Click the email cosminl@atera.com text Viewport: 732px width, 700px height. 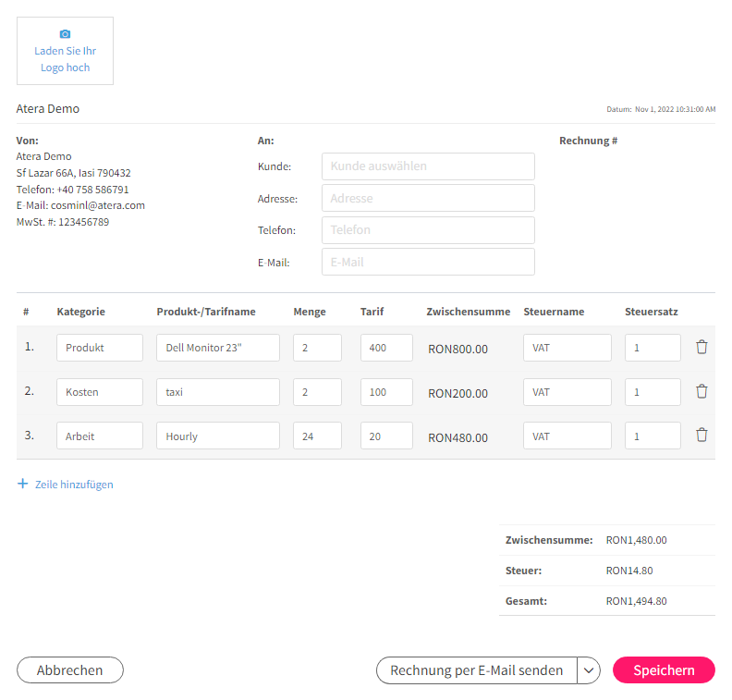coord(98,205)
